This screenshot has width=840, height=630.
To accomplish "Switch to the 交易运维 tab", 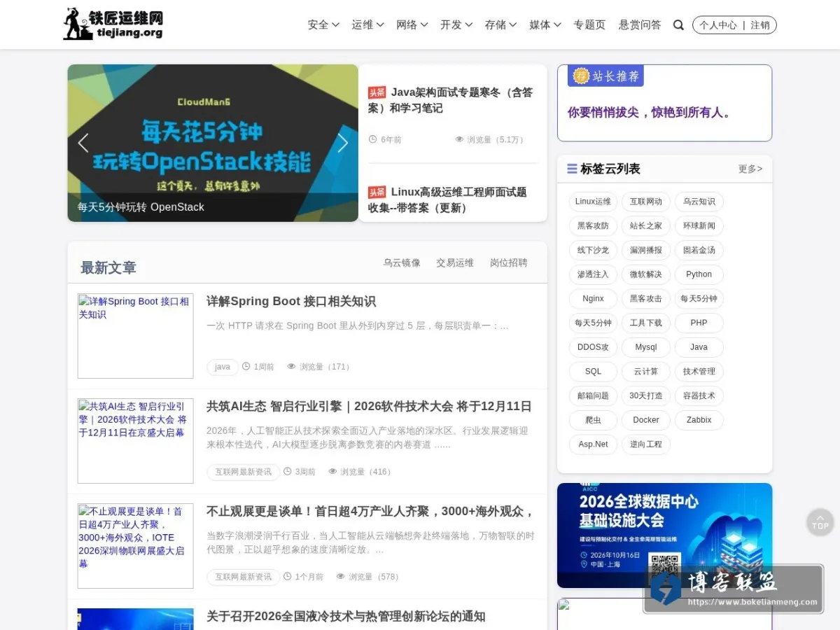I will pyautogui.click(x=455, y=263).
